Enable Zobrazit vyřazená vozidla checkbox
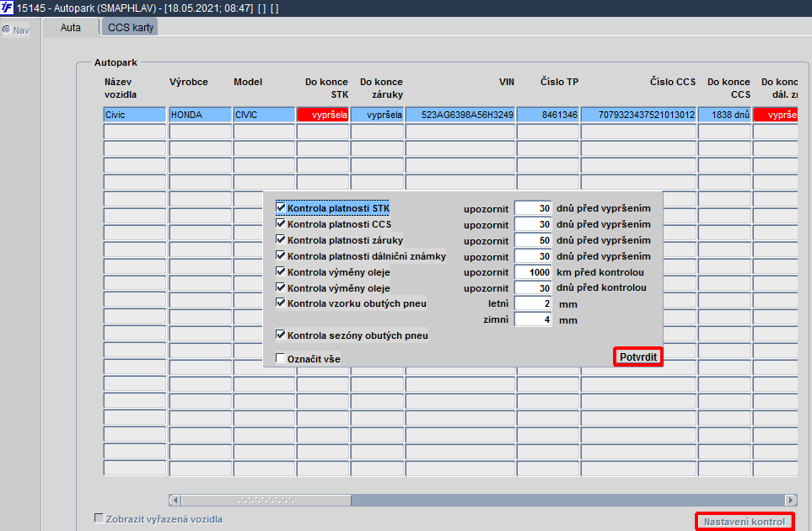This screenshot has height=531, width=812. pyautogui.click(x=99, y=518)
